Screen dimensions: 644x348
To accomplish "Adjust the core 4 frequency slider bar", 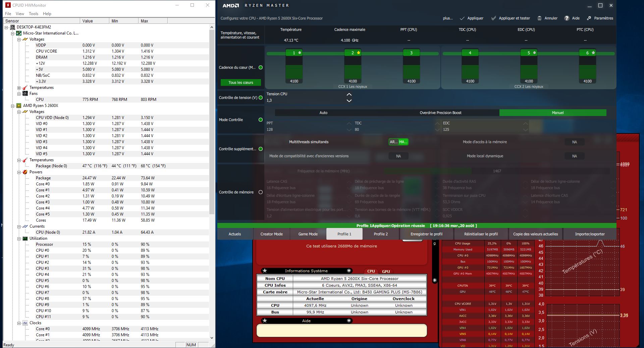I will pyautogui.click(x=470, y=67).
